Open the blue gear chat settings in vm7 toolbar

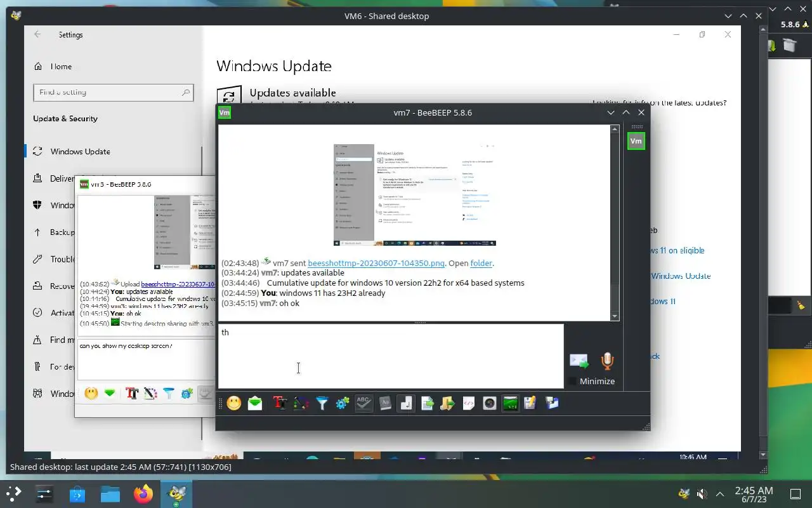click(x=343, y=403)
